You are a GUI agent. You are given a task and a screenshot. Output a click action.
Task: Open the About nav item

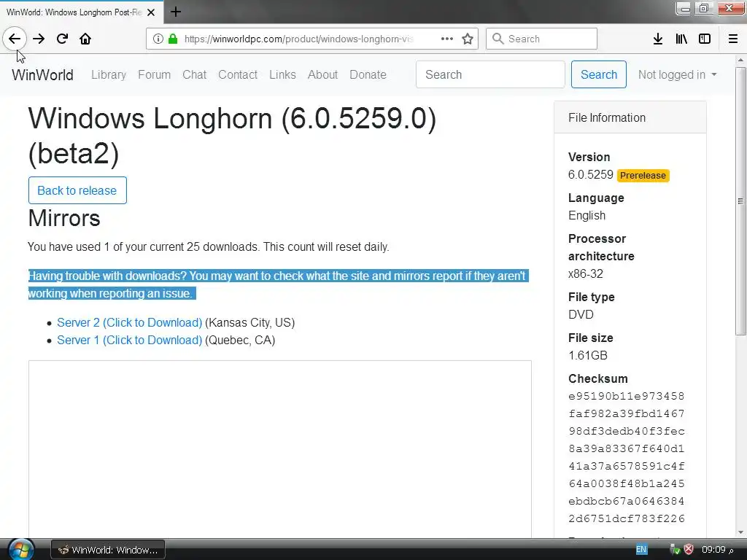(x=322, y=75)
